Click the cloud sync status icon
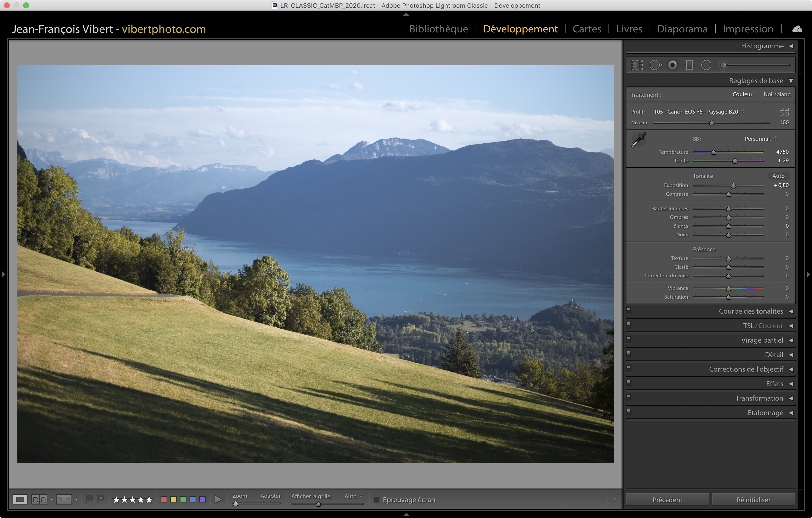The height and width of the screenshot is (518, 812). point(797,29)
